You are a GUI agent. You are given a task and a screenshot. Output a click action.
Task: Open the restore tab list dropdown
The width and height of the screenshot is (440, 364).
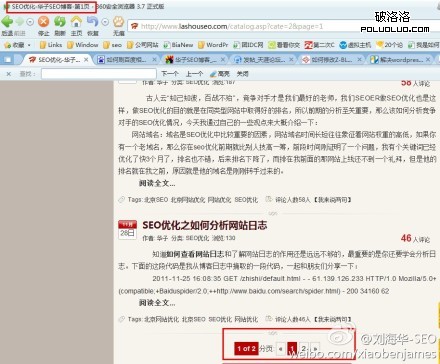(x=105, y=22)
